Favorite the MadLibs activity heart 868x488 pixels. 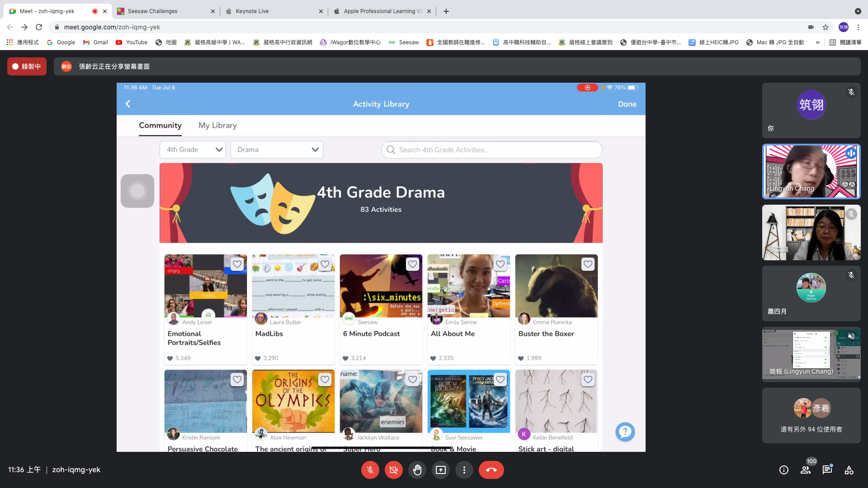tap(325, 264)
